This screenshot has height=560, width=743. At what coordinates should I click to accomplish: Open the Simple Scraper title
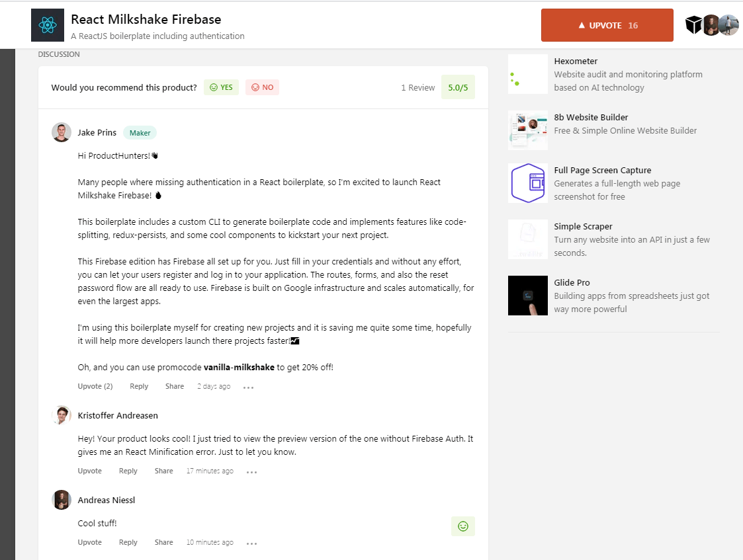(584, 226)
